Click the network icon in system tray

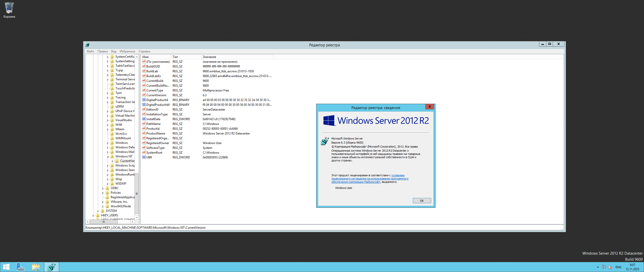[x=604, y=267]
